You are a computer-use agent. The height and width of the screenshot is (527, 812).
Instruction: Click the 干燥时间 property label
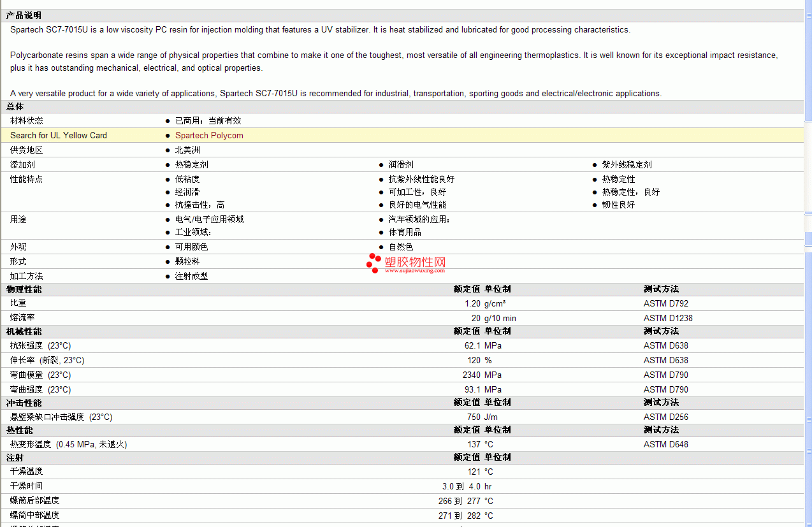(27, 486)
